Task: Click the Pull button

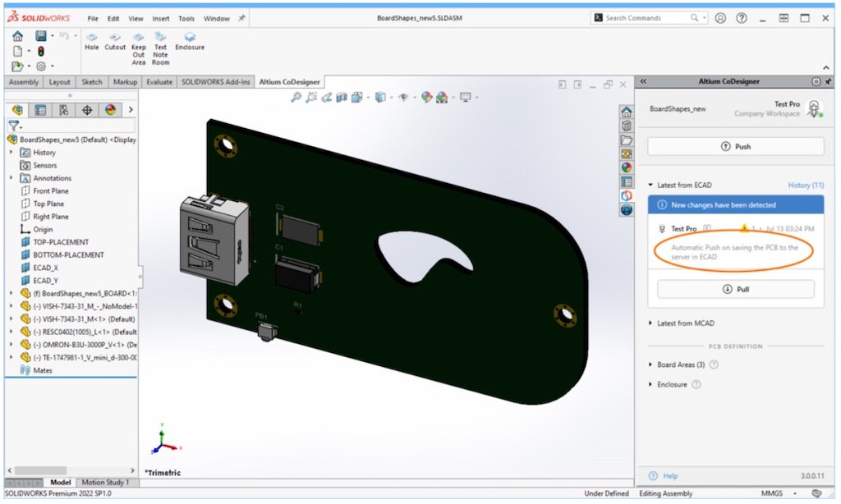Action: [735, 289]
